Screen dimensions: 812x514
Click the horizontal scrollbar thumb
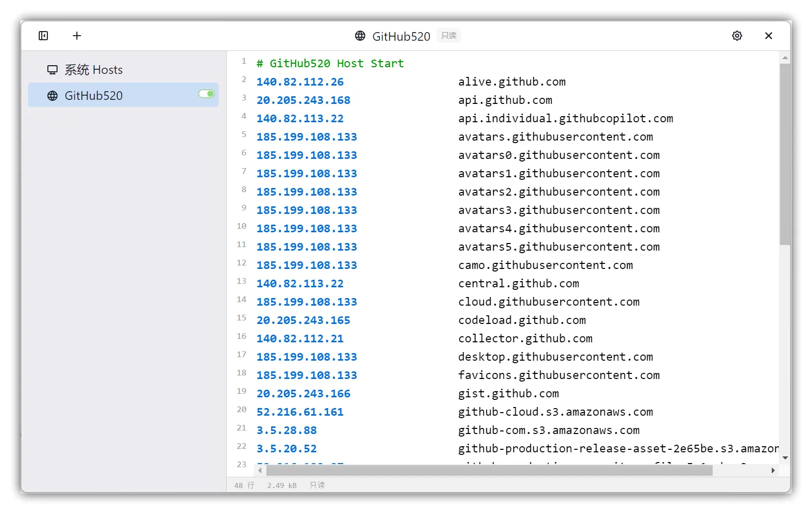click(x=489, y=470)
